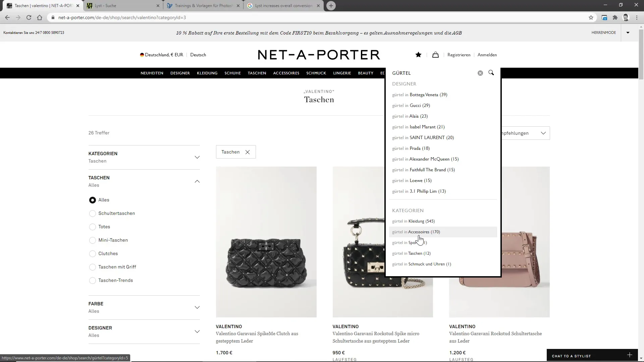Select the Schultertaschen radio button
Image resolution: width=644 pixels, height=362 pixels.
(x=93, y=214)
